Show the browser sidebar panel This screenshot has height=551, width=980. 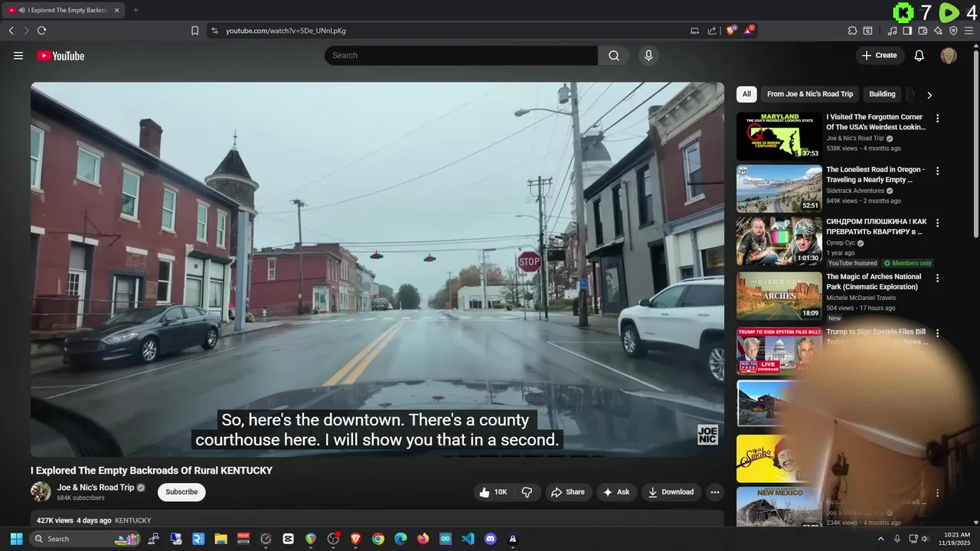point(907,31)
